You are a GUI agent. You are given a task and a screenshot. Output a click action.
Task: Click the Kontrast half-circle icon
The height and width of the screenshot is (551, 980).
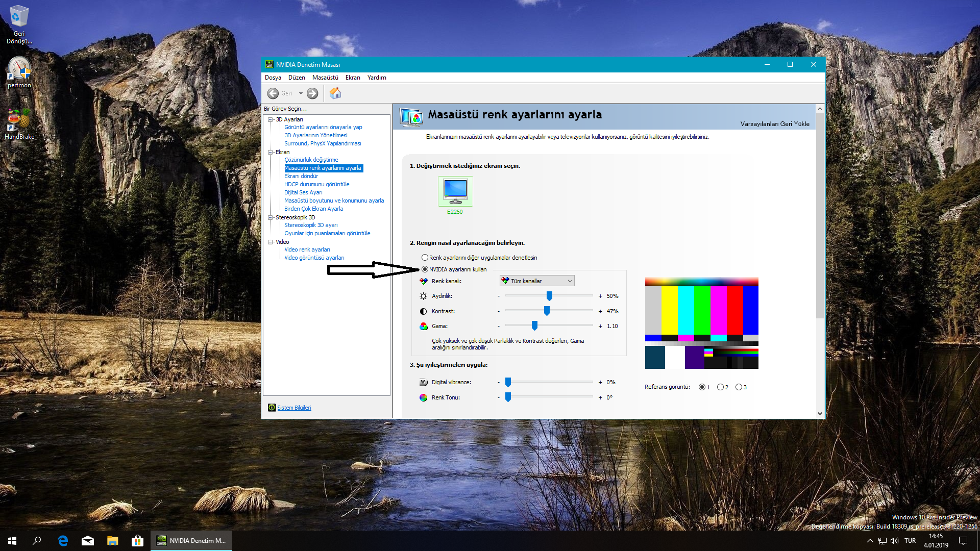(x=423, y=311)
